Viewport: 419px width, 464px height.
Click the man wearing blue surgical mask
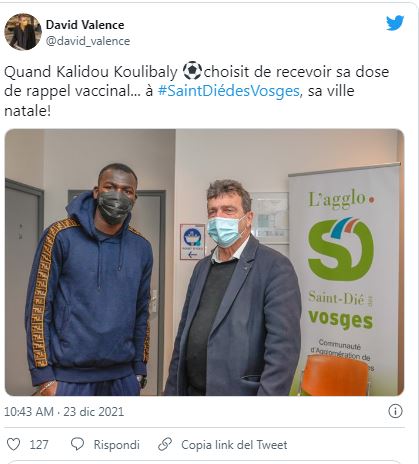(233, 288)
